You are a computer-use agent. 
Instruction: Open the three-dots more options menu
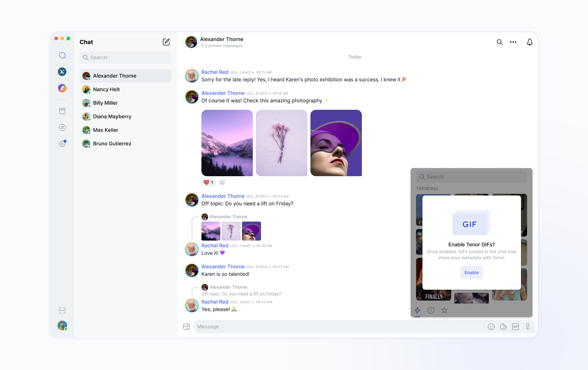click(513, 42)
